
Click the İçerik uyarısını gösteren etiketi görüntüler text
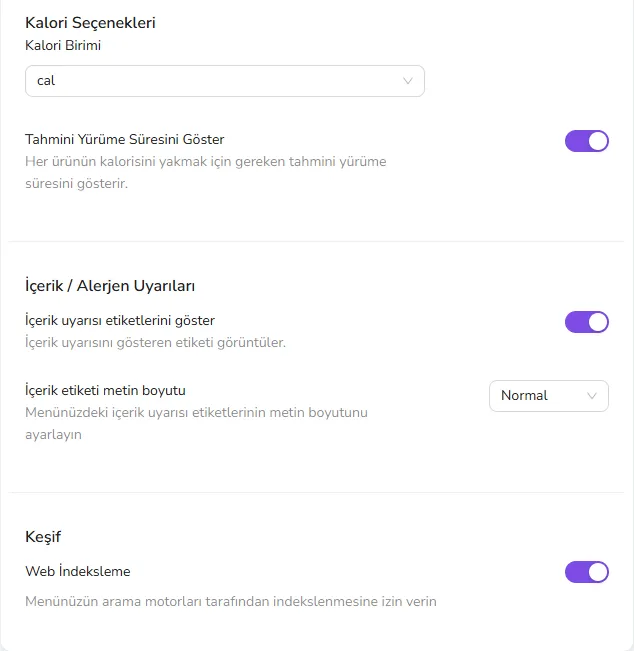155,343
